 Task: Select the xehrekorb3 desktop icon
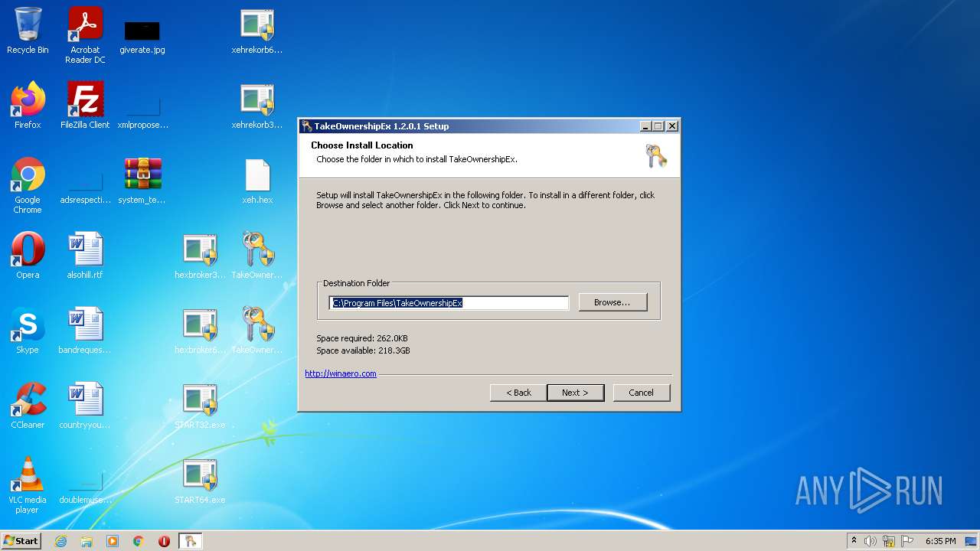point(257,106)
